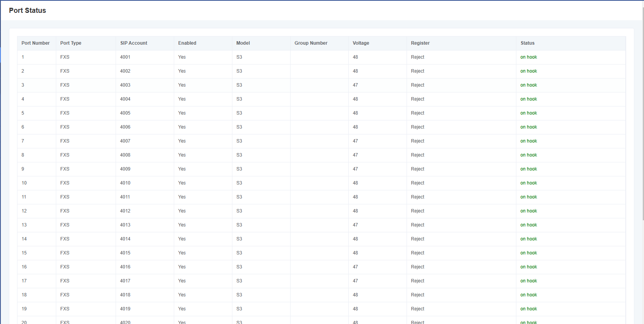The height and width of the screenshot is (324, 644).
Task: Click the on hook status for SIP 4019
Action: pyautogui.click(x=529, y=309)
